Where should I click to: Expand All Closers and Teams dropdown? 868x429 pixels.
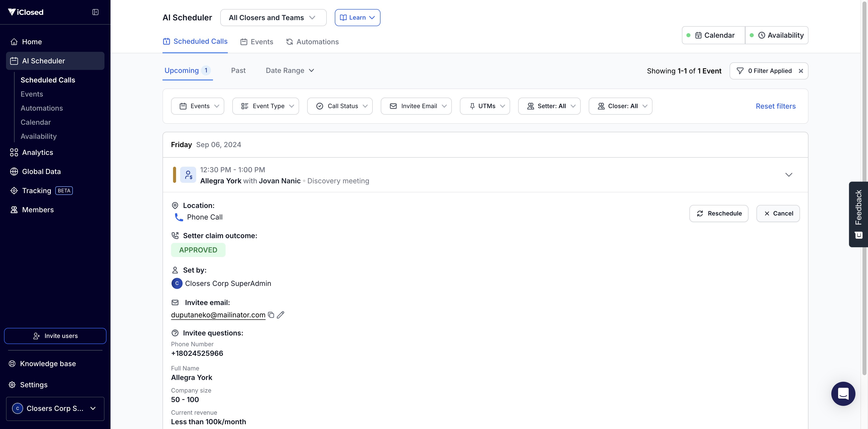273,18
